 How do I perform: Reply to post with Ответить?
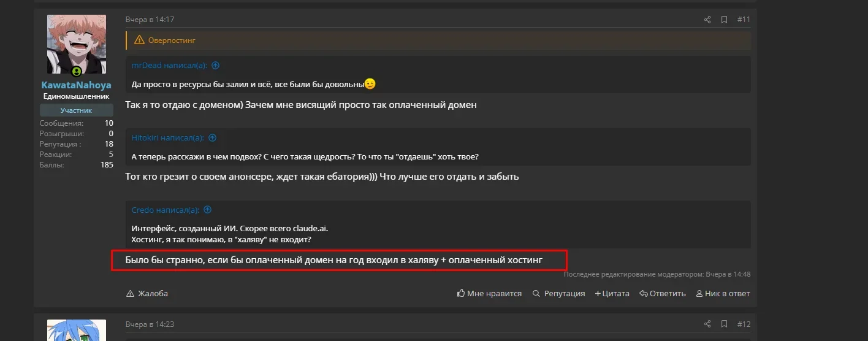(x=662, y=293)
